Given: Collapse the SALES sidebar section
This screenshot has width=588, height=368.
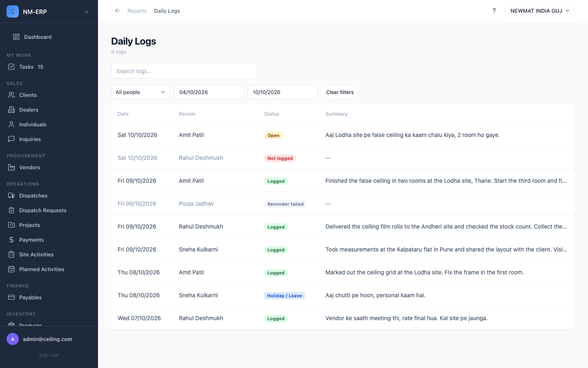Looking at the screenshot, I should [x=89, y=84].
